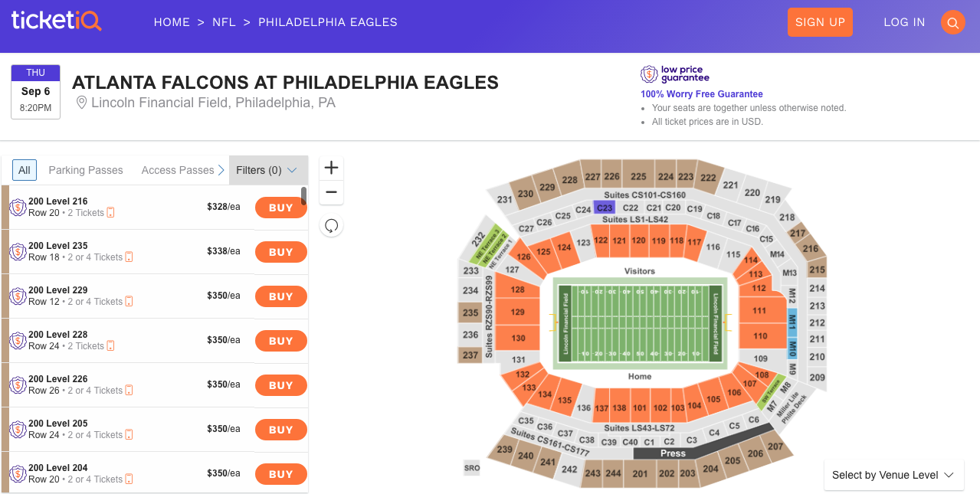Screen dimensions: 980x494
Task: Switch to the Parking Passes tab
Action: (85, 169)
